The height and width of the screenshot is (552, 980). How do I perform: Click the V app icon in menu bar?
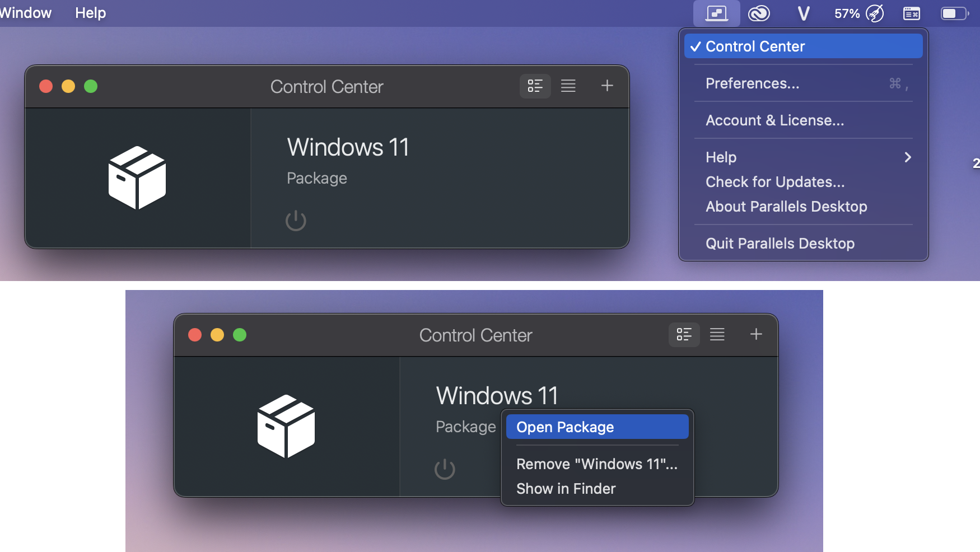pyautogui.click(x=803, y=13)
